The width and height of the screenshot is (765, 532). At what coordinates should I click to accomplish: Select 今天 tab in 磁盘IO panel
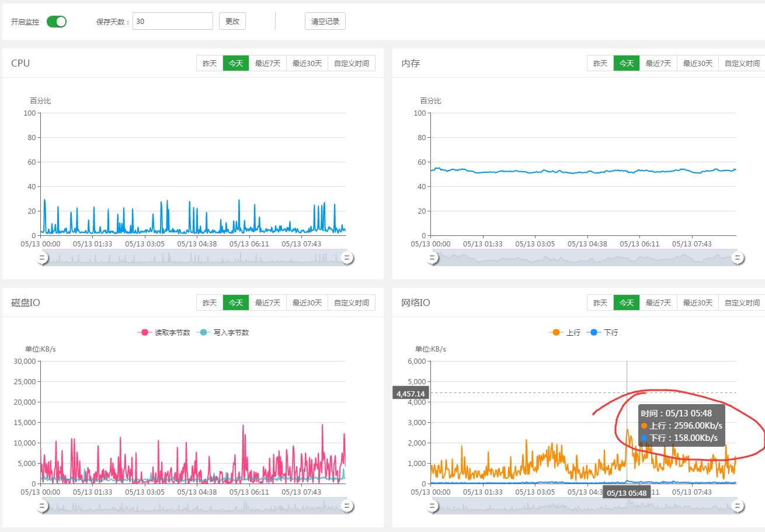point(236,302)
